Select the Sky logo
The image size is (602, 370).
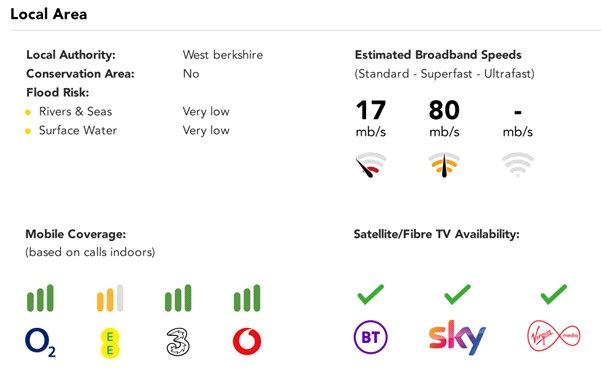click(457, 337)
